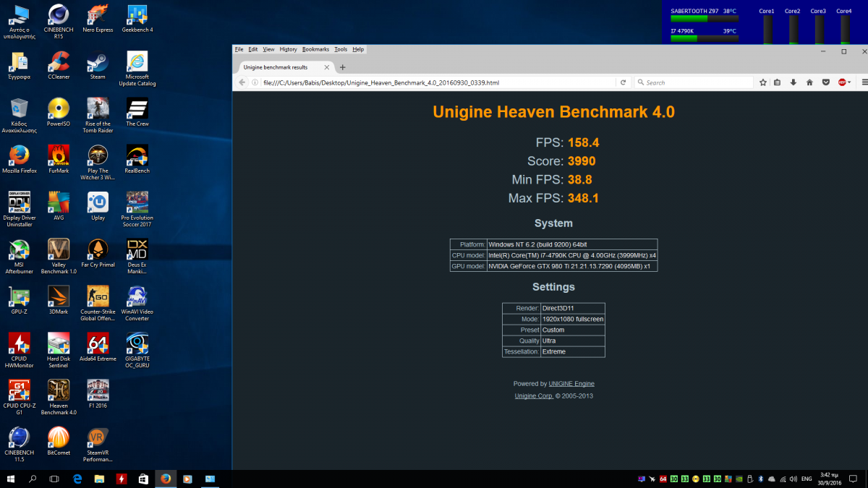Click the Pocket icon in the Firefox toolbar
The height and width of the screenshot is (488, 868).
[x=825, y=82]
